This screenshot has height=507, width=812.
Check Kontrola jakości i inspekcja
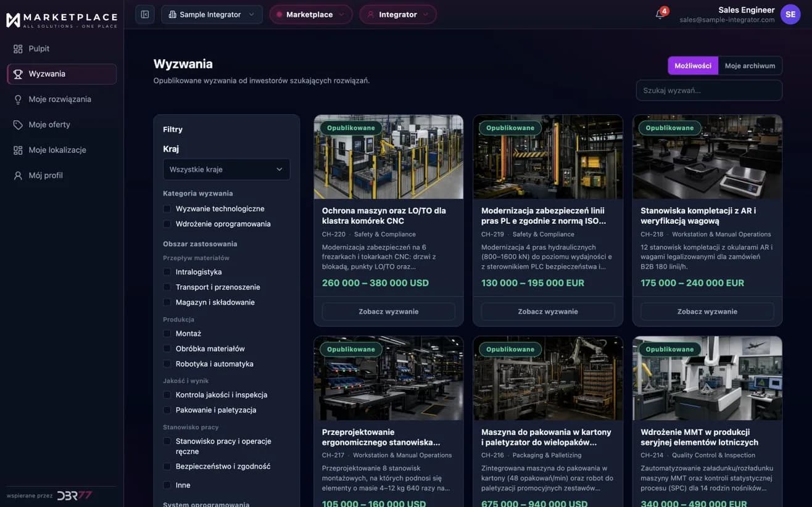pyautogui.click(x=167, y=395)
